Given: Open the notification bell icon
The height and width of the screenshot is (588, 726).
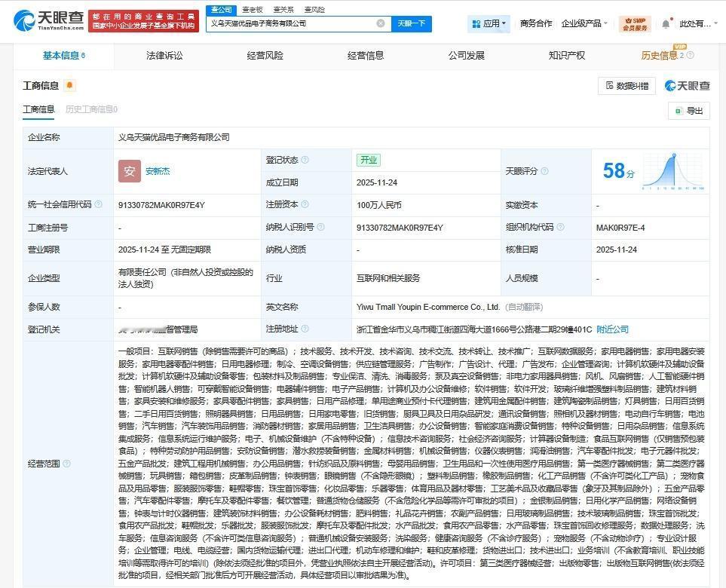Looking at the screenshot, I should coord(666,23).
